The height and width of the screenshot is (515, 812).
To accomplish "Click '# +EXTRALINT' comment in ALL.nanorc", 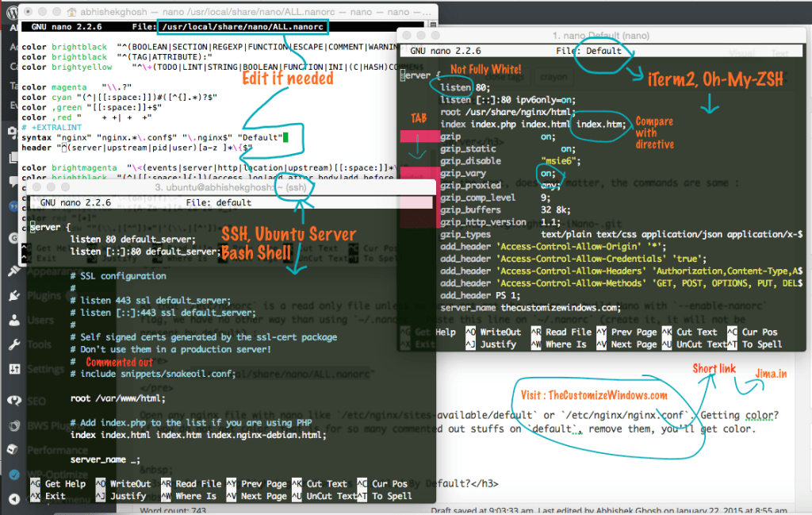I will click(x=52, y=128).
